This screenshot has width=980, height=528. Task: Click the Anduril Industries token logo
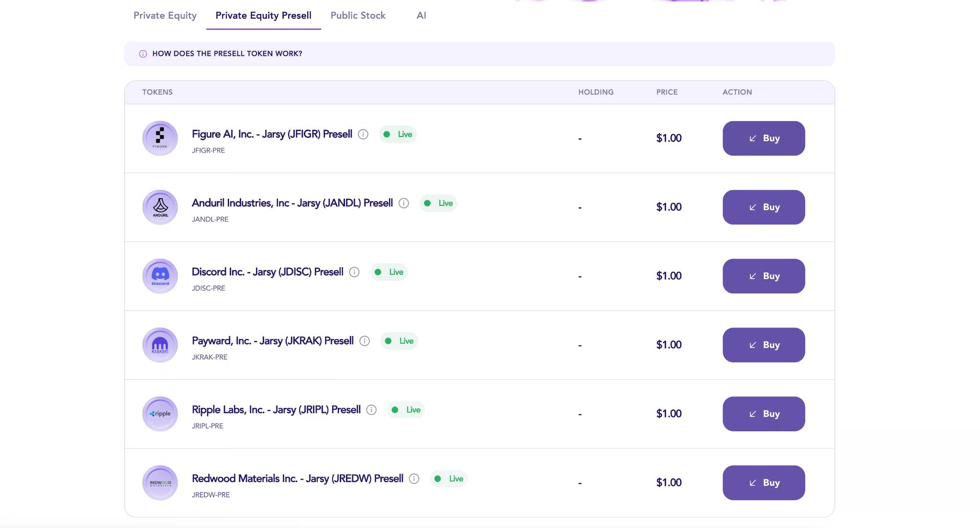coord(160,207)
